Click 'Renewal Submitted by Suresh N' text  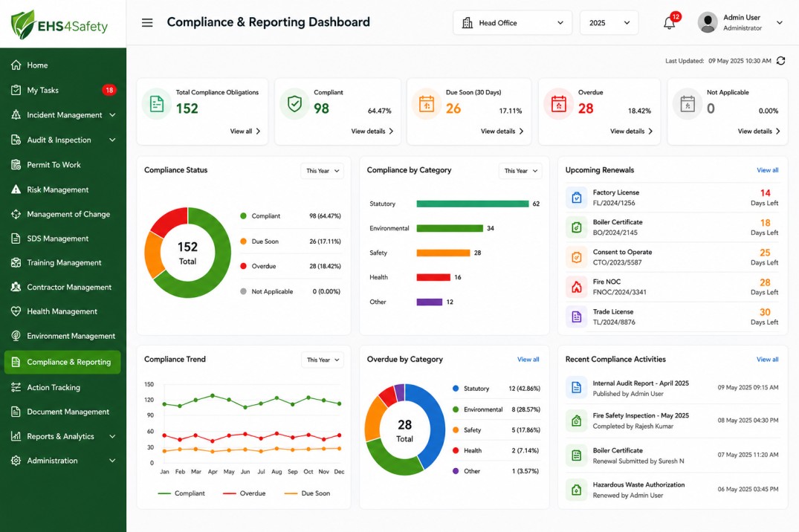638,461
